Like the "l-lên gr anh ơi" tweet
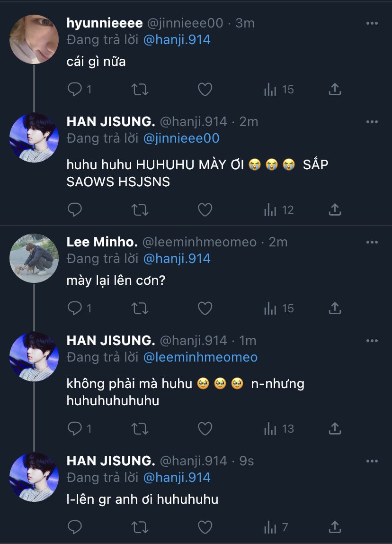Viewport: 392px width, 544px height. [x=205, y=527]
